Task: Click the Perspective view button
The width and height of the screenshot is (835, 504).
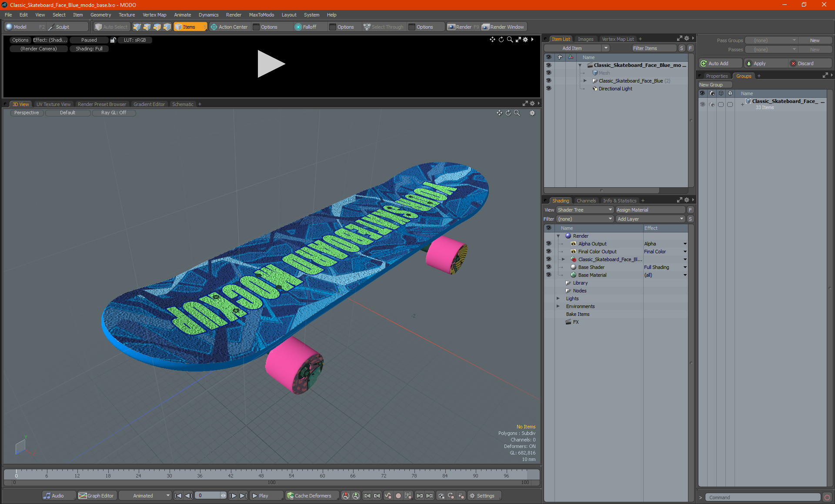Action: click(x=27, y=113)
